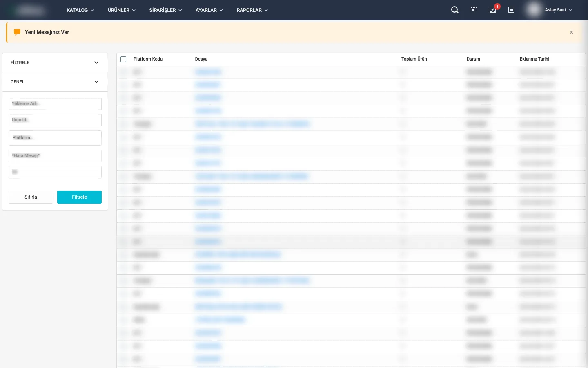
Task: Focus the Yükleme Adı input field
Action: pos(55,104)
